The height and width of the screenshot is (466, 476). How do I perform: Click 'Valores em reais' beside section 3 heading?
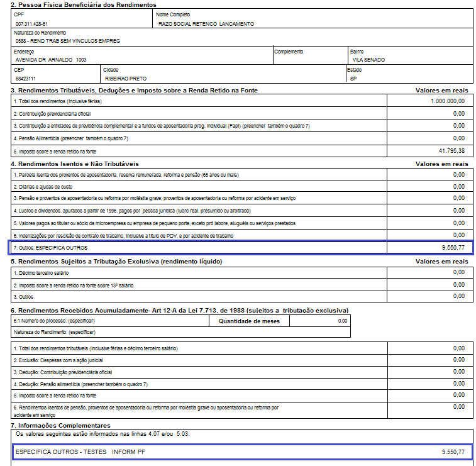tap(441, 90)
